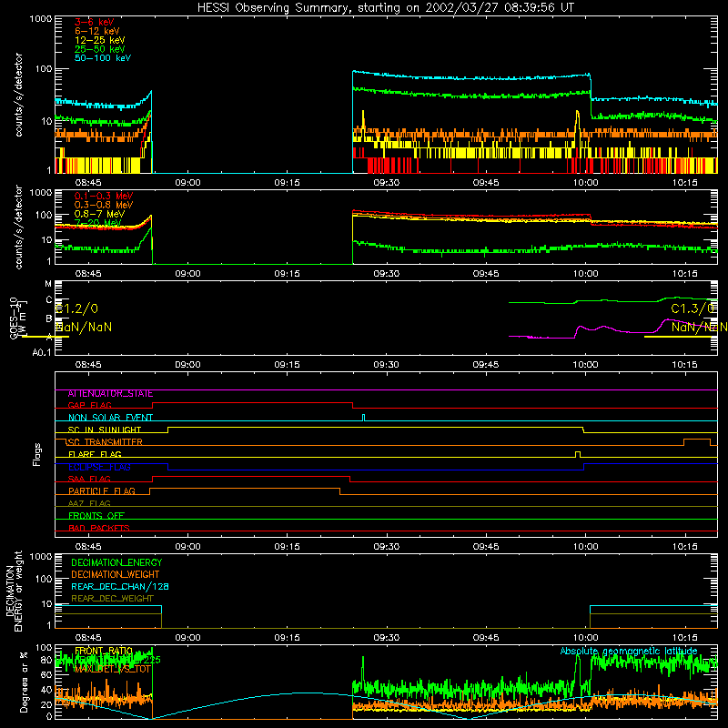The image size is (728, 728).
Task: Click the 0.8-7 MeV legend label
Action: (100, 214)
